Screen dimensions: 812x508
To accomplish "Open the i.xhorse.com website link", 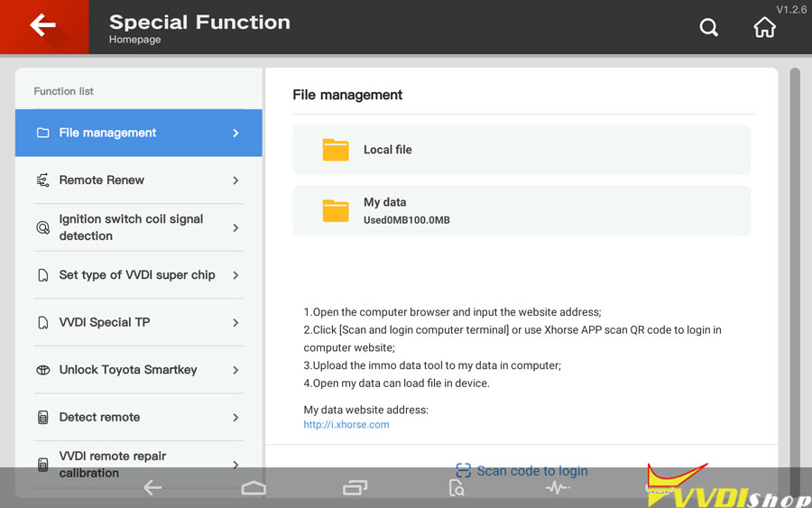I will (346, 424).
